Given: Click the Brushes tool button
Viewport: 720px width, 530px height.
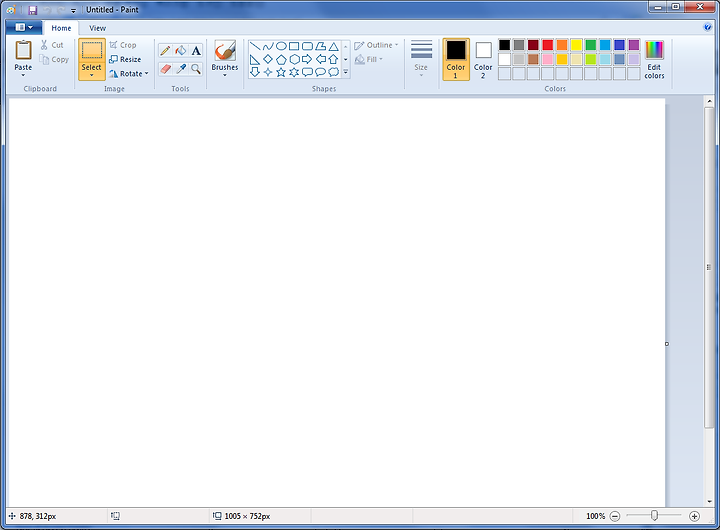Looking at the screenshot, I should coord(225,51).
